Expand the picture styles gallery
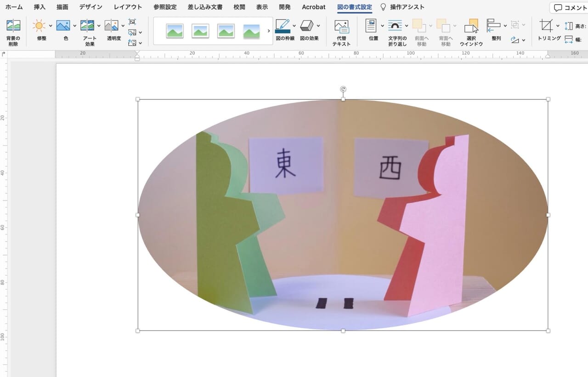This screenshot has width=588, height=377. pos(269,30)
